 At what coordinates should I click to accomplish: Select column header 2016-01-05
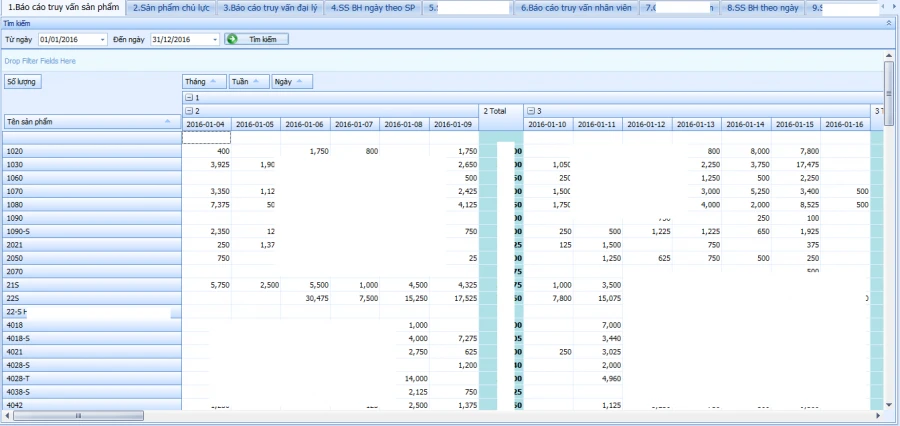pyautogui.click(x=256, y=124)
